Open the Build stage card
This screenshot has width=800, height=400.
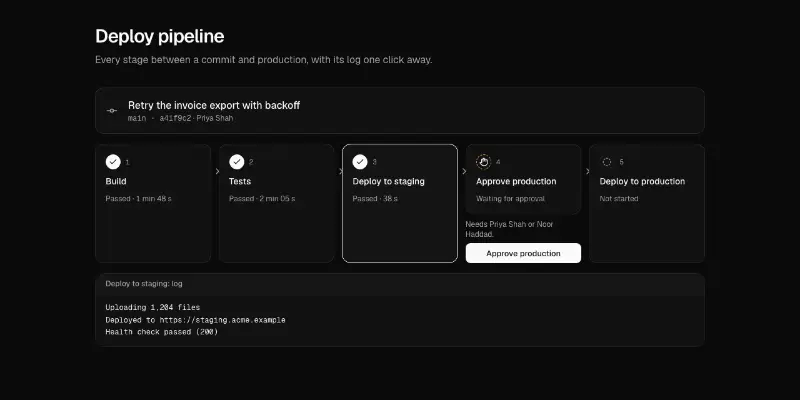153,204
